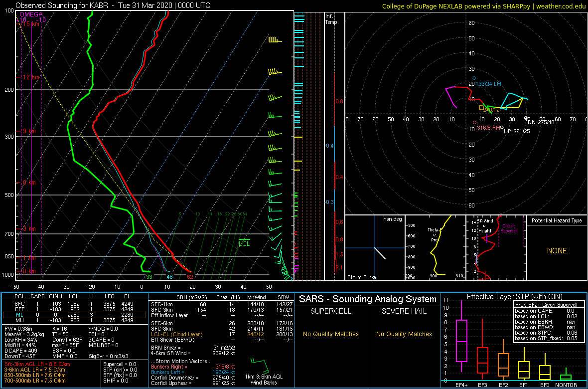Image resolution: width=588 pixels, height=389 pixels.
Task: Click the BRN Shear value line
Action: (193, 347)
